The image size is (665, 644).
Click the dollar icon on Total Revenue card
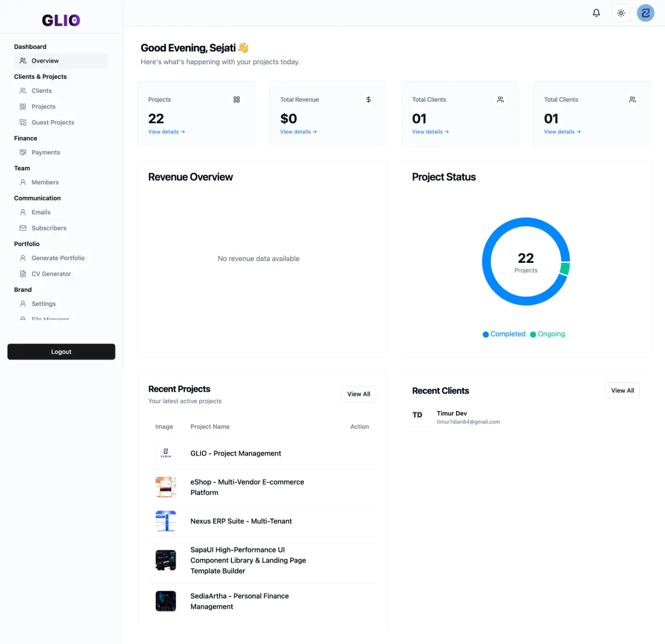pos(369,99)
